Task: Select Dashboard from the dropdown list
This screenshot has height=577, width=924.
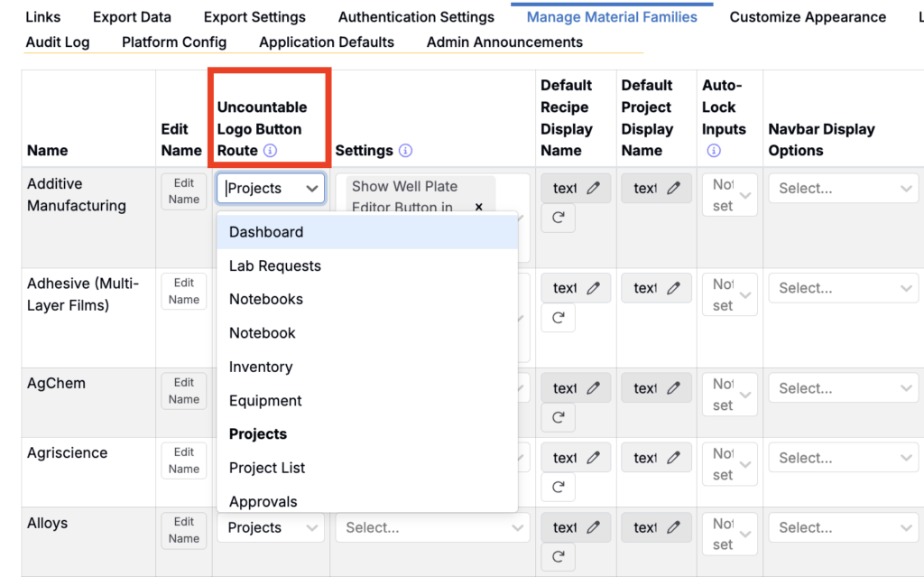Action: [x=266, y=232]
